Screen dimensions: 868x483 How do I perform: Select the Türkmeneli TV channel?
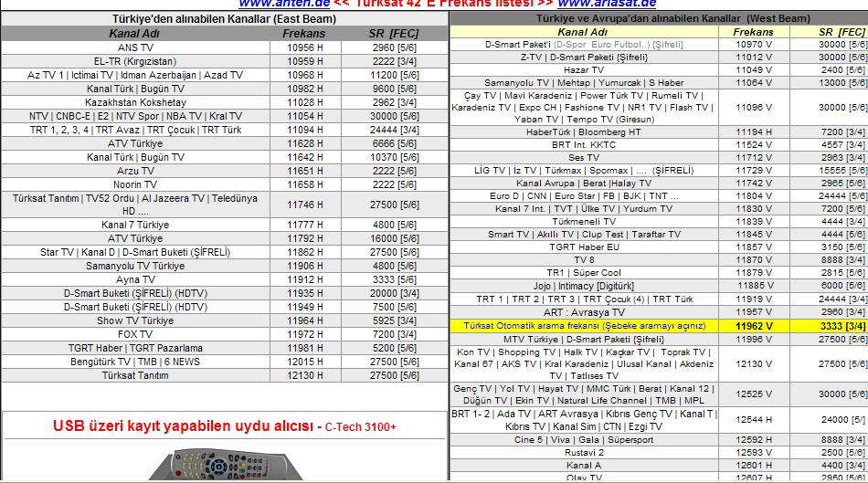(584, 221)
